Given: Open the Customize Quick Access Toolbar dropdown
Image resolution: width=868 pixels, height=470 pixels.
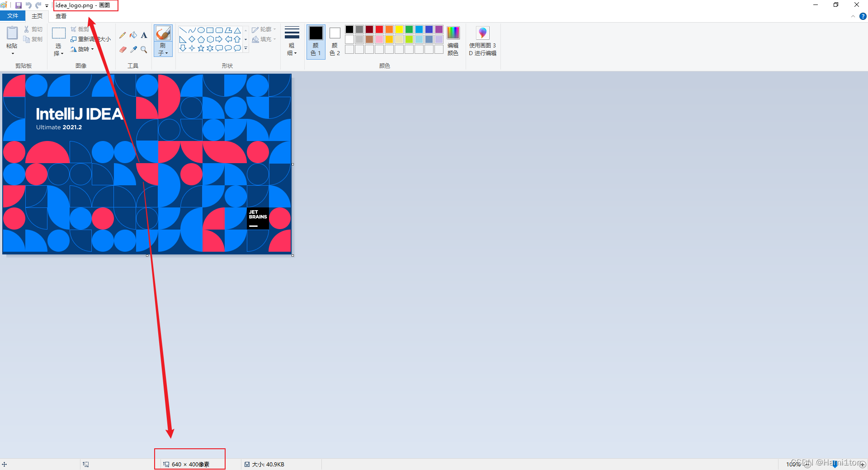Looking at the screenshot, I should pyautogui.click(x=47, y=6).
